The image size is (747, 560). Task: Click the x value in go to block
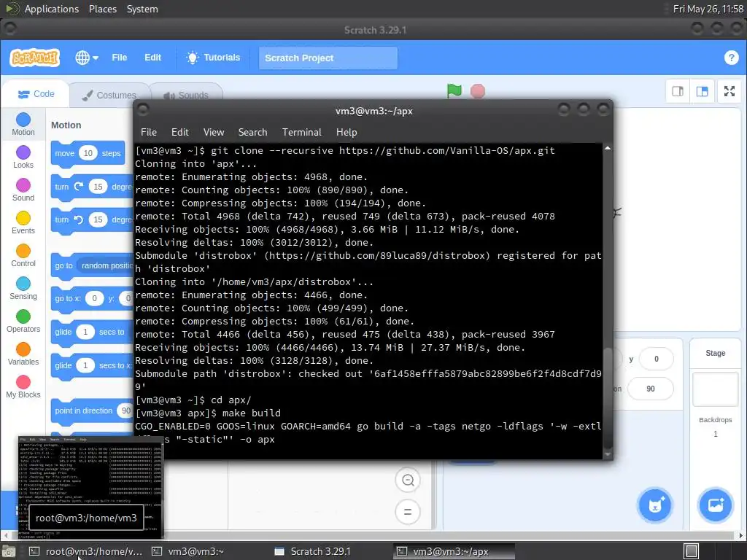point(94,298)
